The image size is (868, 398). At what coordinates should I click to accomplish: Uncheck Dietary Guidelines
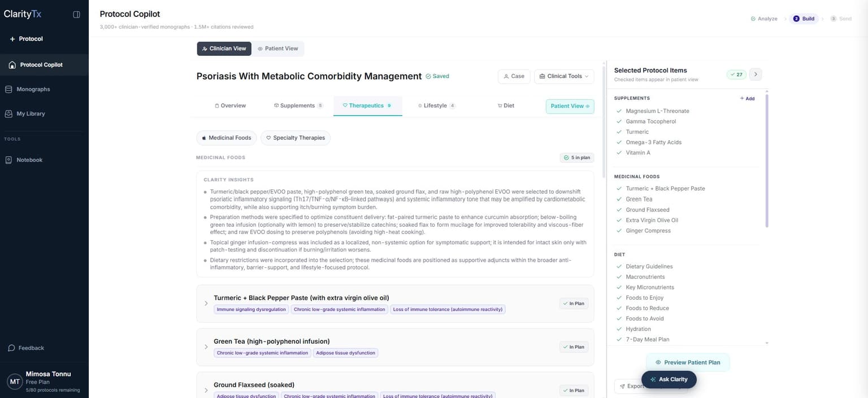619,267
